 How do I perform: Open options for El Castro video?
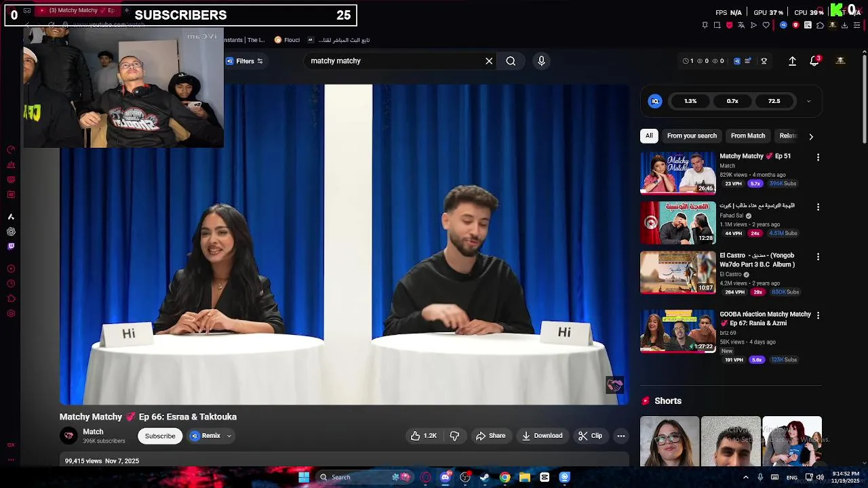(818, 257)
